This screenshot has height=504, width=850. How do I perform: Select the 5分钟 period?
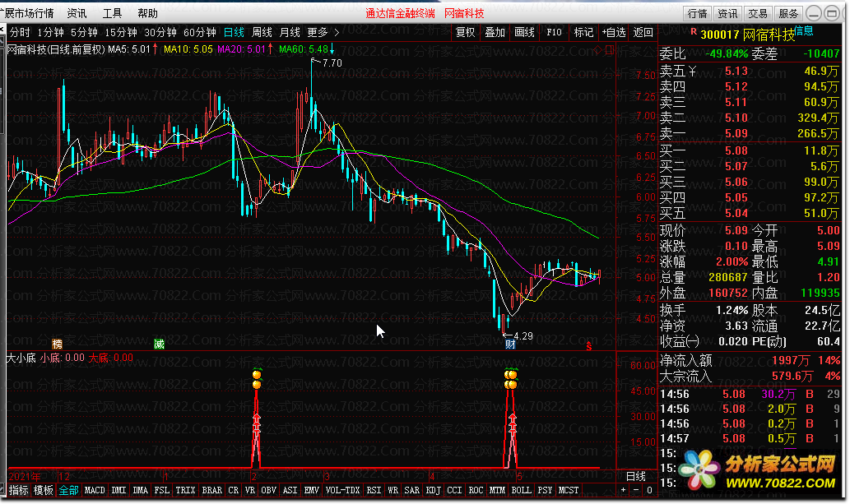[x=84, y=33]
